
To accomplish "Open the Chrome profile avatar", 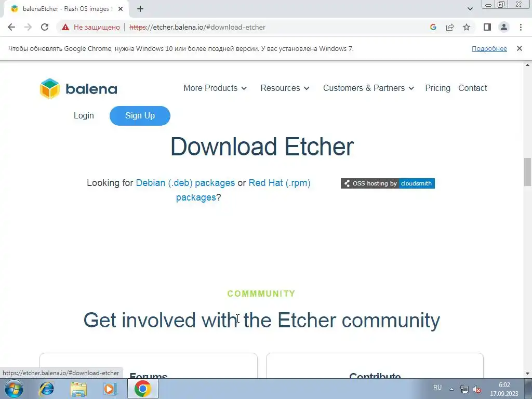I will 504,27.
